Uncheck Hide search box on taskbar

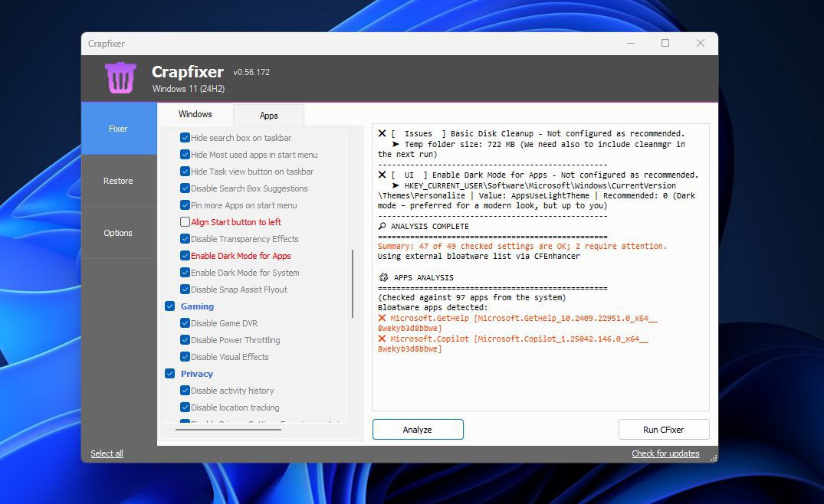pos(184,138)
